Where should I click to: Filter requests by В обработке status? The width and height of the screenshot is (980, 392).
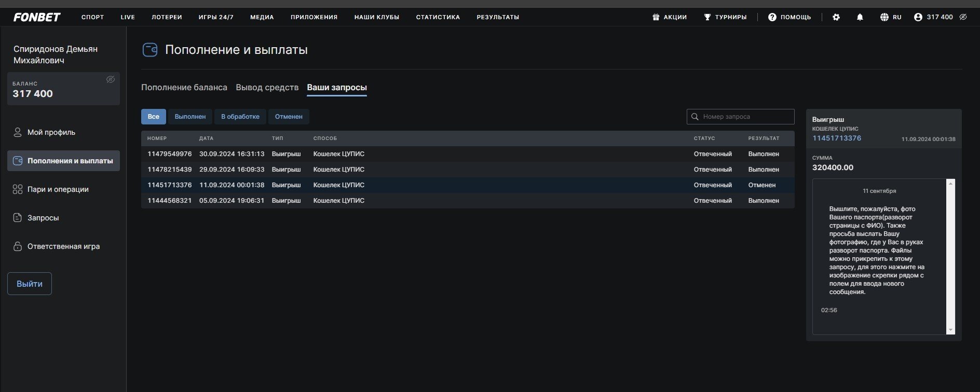[240, 117]
